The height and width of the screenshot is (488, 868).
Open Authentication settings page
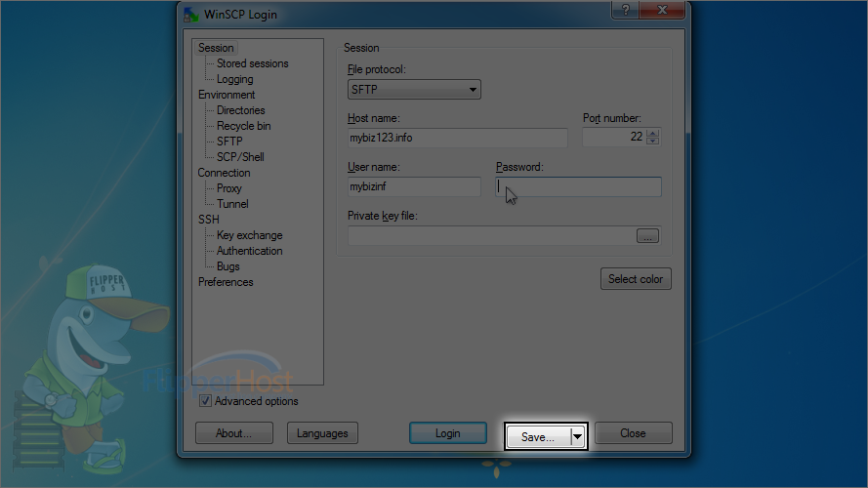tap(250, 251)
